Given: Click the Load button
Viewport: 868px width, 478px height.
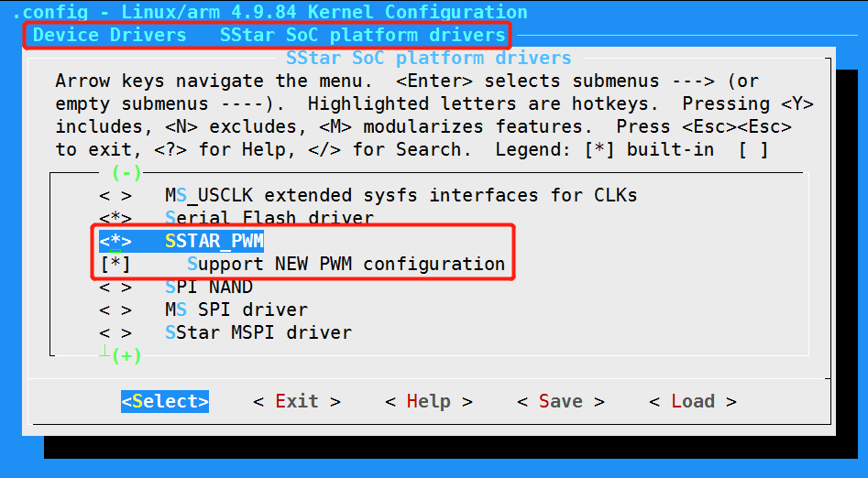Looking at the screenshot, I should [692, 402].
